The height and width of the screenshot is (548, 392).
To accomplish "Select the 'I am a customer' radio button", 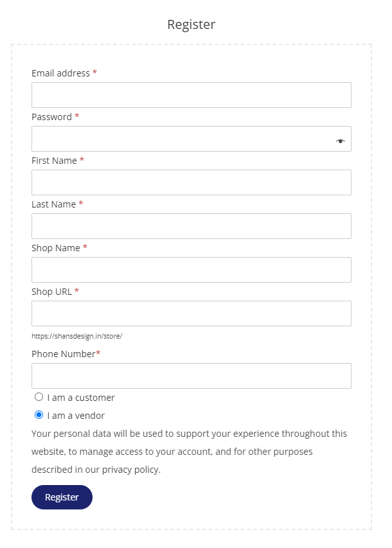I will coord(39,397).
